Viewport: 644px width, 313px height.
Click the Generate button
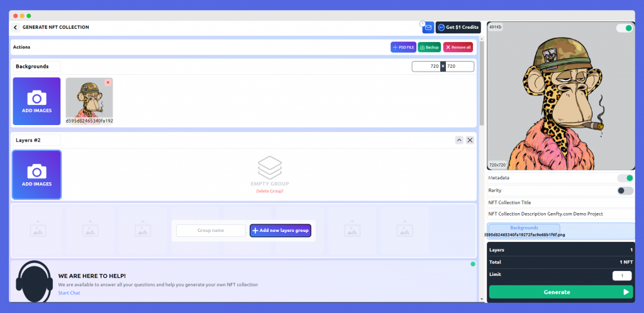click(560, 292)
